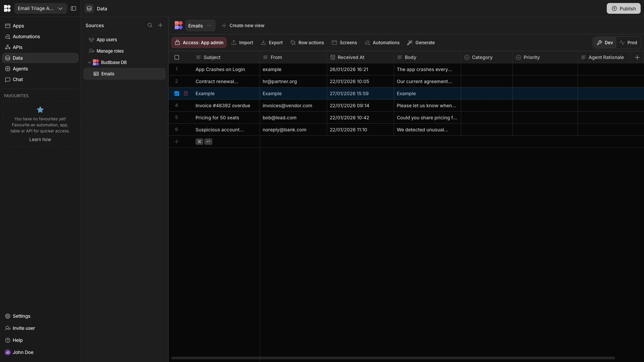The height and width of the screenshot is (362, 644).
Task: Add a new source with plus icon
Action: tap(160, 25)
